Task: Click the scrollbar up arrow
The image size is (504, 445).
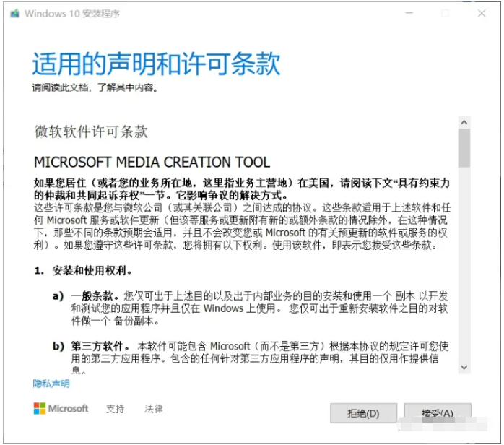Action: 464,122
